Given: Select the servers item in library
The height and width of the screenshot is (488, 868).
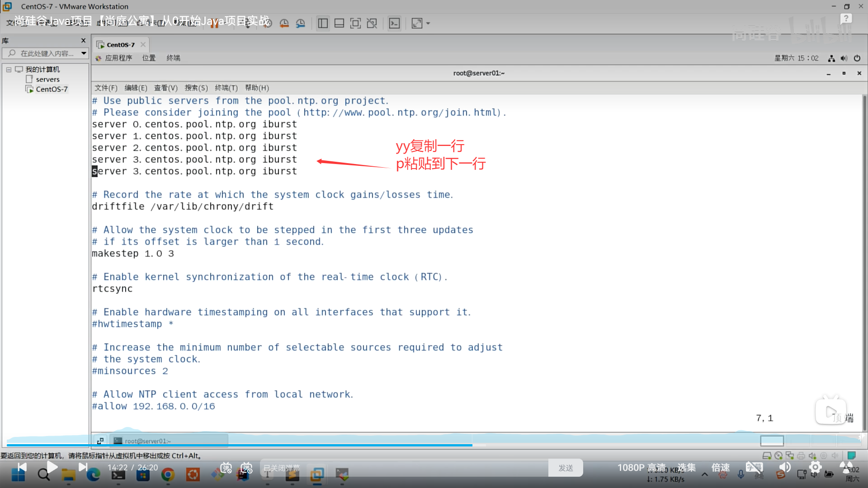Looking at the screenshot, I should tap(47, 79).
